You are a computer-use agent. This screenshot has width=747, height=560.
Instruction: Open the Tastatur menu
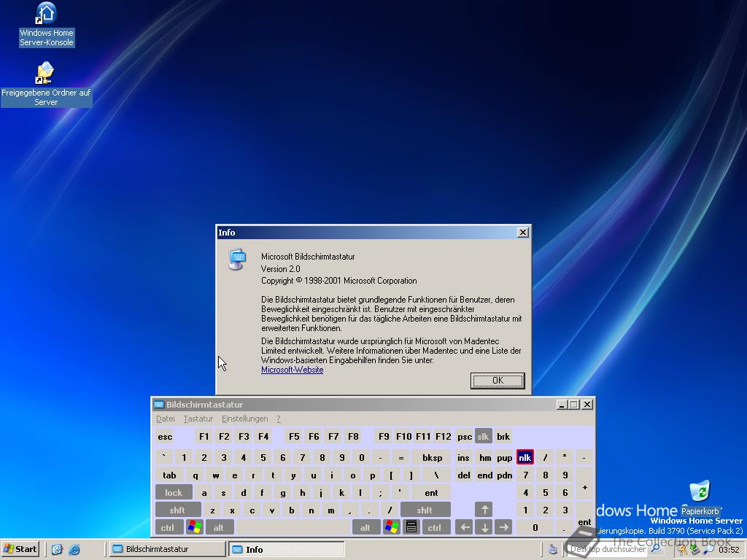pyautogui.click(x=198, y=419)
